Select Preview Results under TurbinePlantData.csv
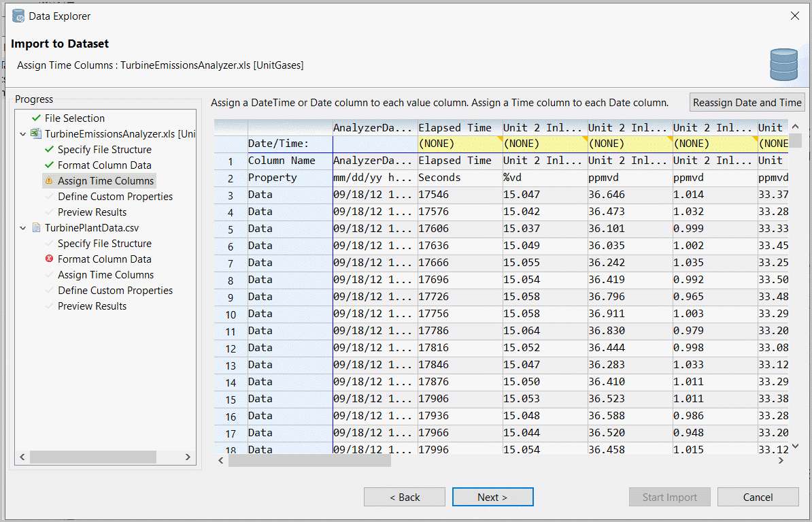812x522 pixels. (x=92, y=306)
